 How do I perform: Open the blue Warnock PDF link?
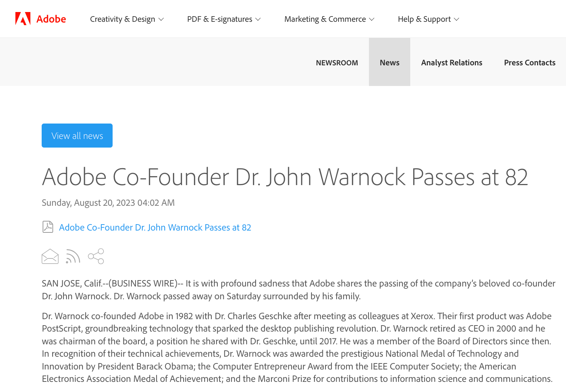pos(155,228)
